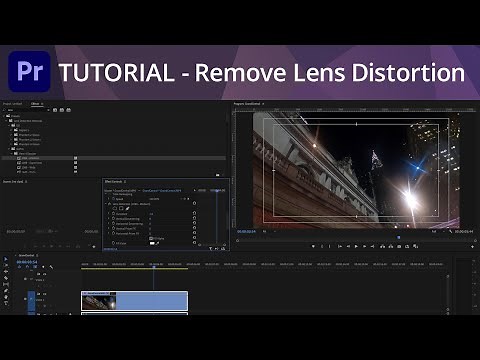This screenshot has height=360, width=480.
Task: Select the highlighted preset in Effects list
Action: pos(113,158)
